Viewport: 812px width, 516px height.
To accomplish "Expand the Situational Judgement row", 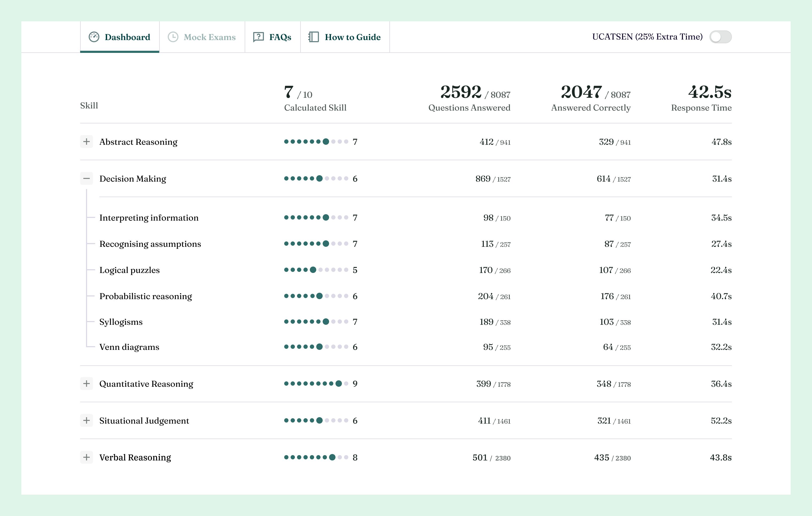I will [x=87, y=421].
